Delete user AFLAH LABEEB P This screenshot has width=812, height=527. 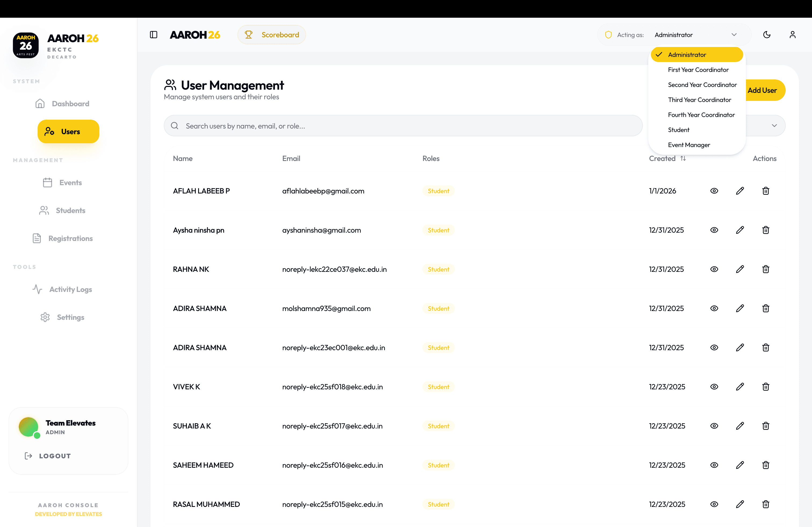[x=766, y=191]
